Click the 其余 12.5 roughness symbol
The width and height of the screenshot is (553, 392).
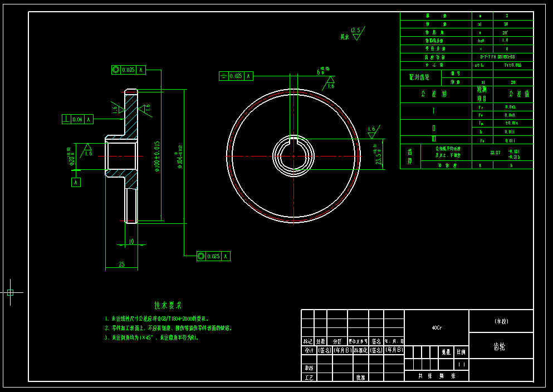(x=353, y=33)
